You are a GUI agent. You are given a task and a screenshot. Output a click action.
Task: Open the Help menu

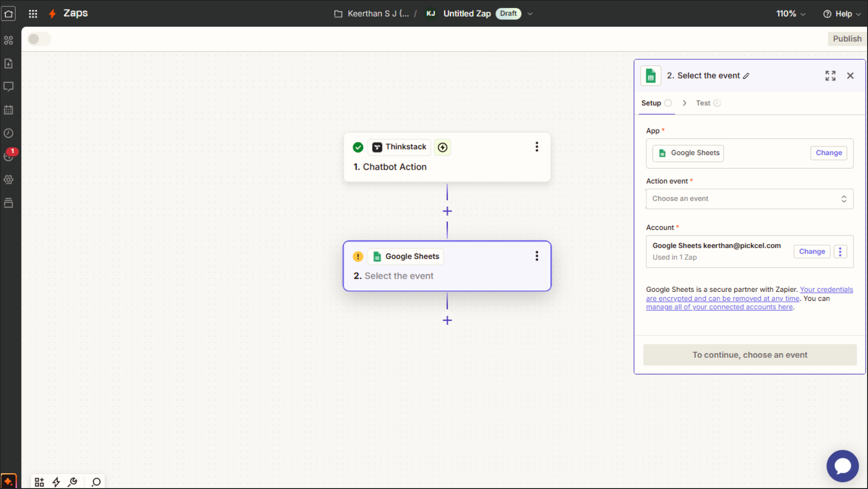click(842, 14)
